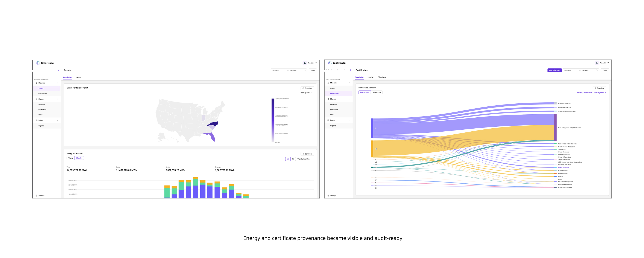Click calendar icon in Certificates date range

click(x=597, y=70)
